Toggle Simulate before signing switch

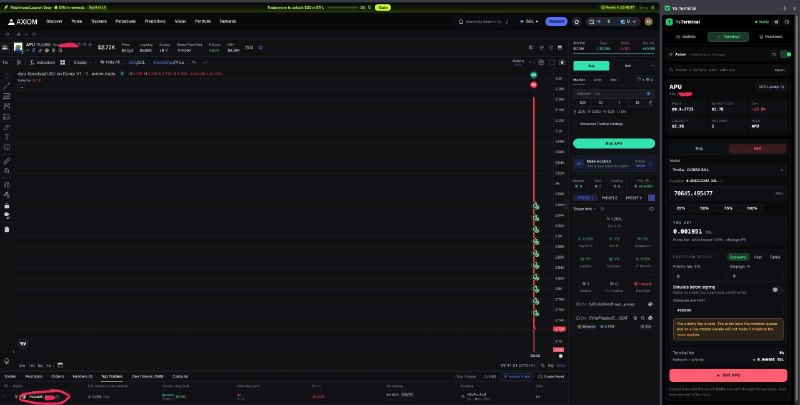pyautogui.click(x=777, y=289)
